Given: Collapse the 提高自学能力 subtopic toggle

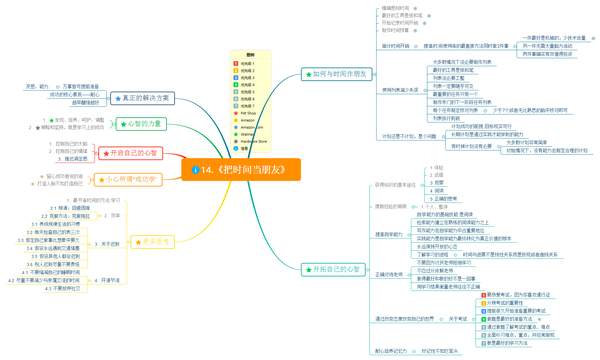Looking at the screenshot, I should (x=408, y=234).
